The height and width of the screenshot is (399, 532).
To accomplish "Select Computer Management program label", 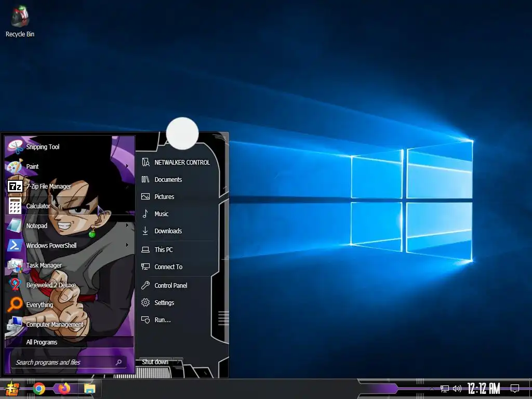I will [x=55, y=324].
